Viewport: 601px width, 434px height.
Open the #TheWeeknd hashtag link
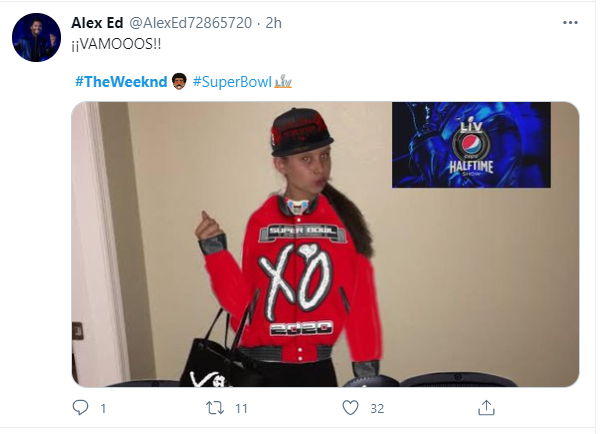click(121, 82)
